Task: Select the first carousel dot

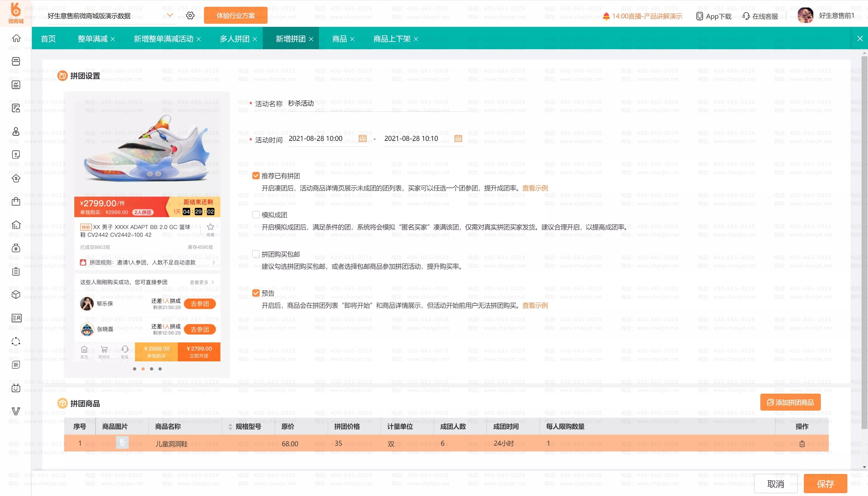Action: pos(134,369)
